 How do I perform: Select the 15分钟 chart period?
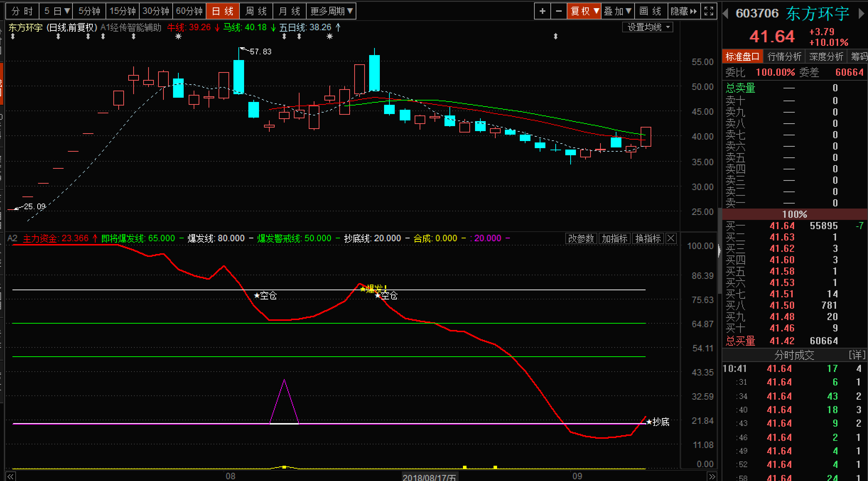pos(123,11)
